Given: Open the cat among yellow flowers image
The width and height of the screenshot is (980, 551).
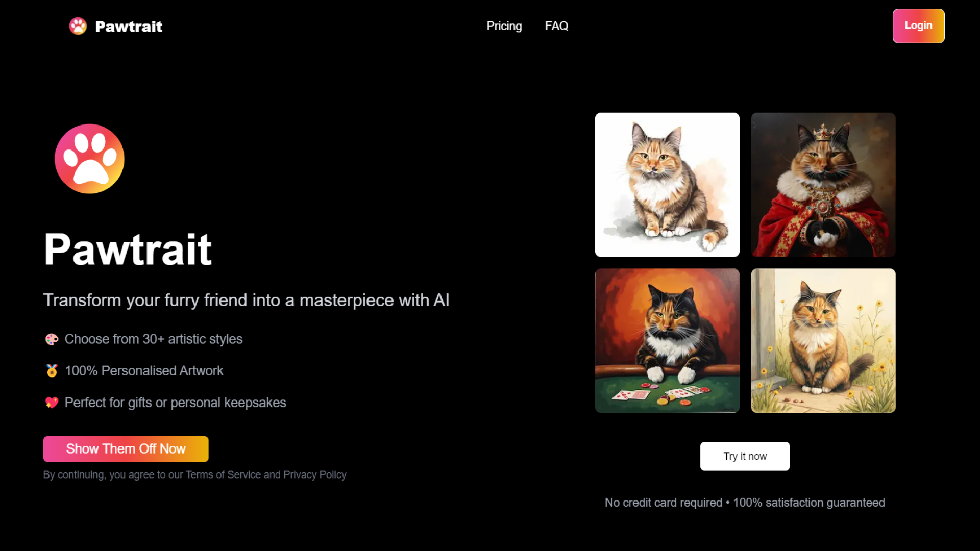Looking at the screenshot, I should coord(823,341).
